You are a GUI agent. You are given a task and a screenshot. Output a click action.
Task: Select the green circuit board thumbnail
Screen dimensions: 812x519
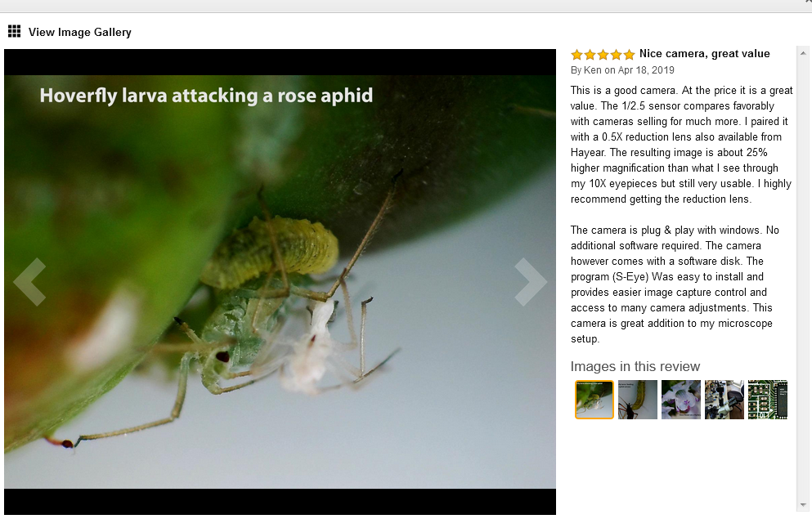point(768,400)
